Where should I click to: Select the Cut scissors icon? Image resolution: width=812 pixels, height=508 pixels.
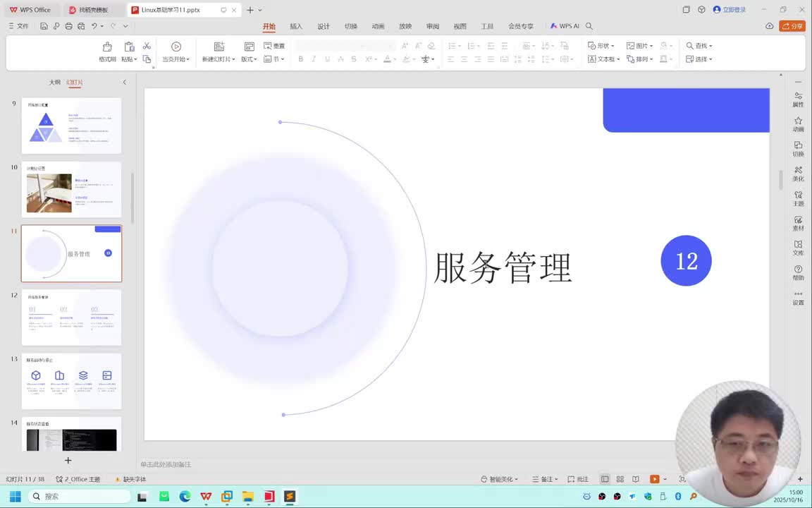[147, 46]
